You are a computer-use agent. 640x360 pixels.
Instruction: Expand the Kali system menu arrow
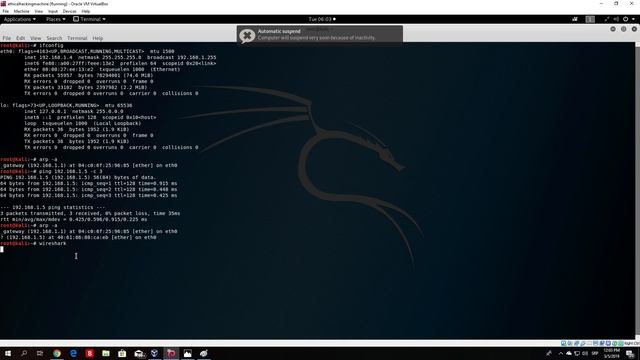pyautogui.click(x=633, y=19)
